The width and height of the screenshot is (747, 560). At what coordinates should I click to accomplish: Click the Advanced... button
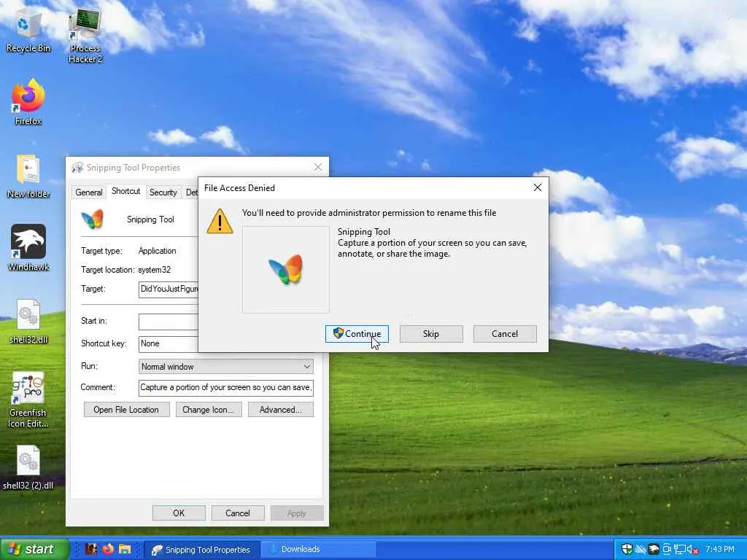point(281,410)
